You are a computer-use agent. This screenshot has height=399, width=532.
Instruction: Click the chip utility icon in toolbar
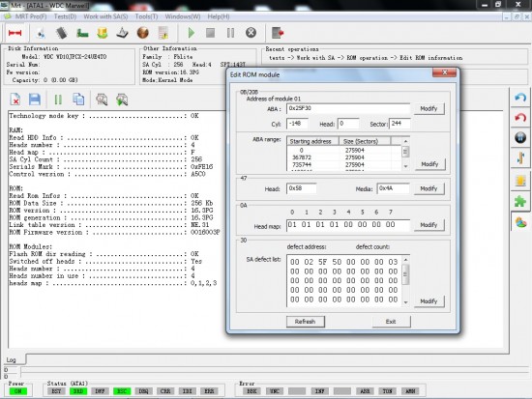tap(61, 33)
